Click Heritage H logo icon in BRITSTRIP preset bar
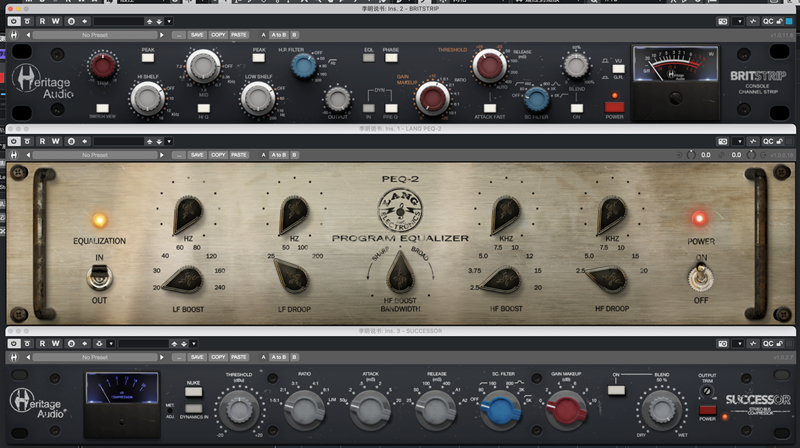 click(x=14, y=35)
